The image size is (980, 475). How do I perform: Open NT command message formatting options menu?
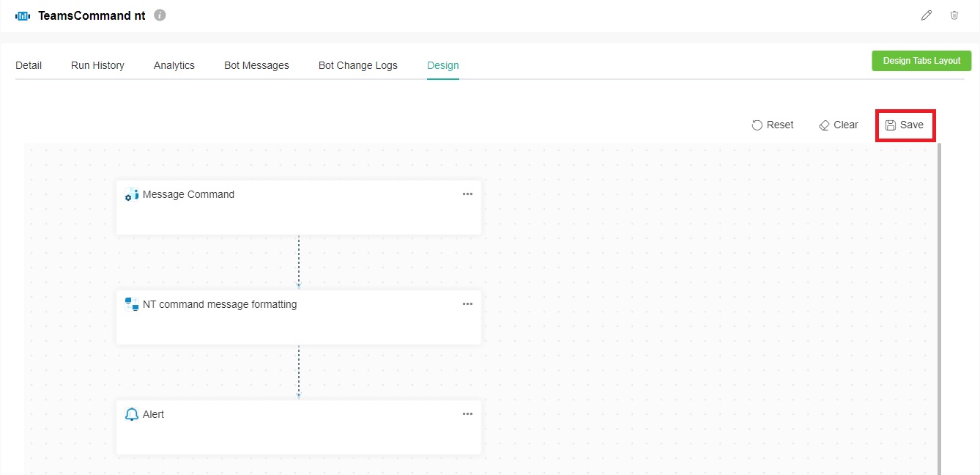tap(467, 304)
